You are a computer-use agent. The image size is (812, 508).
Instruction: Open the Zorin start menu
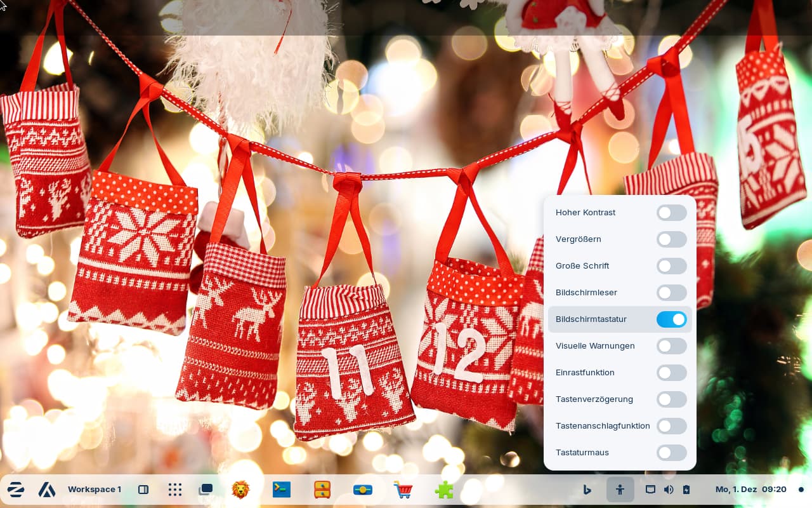[16, 490]
